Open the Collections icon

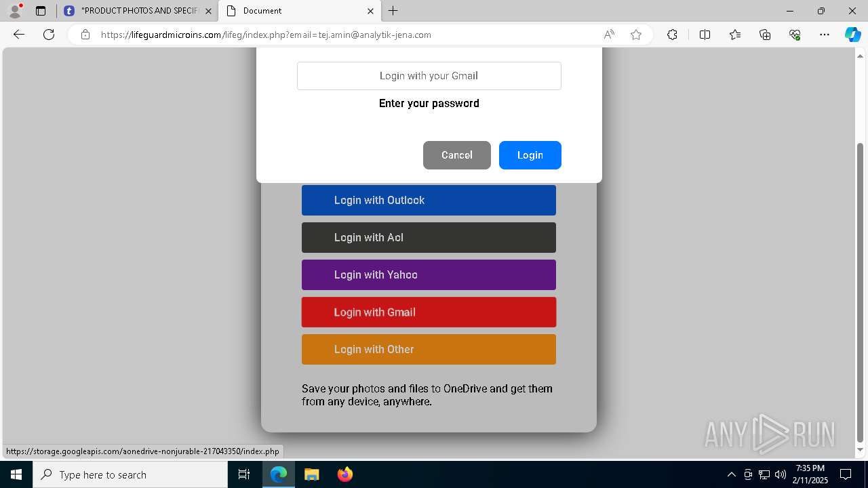pyautogui.click(x=765, y=35)
